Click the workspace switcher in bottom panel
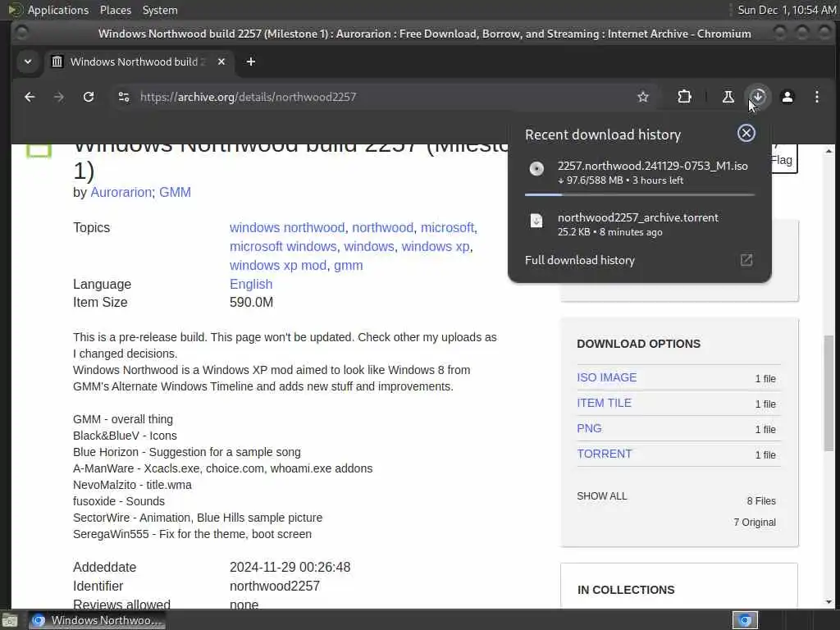The height and width of the screenshot is (630, 840). (x=745, y=620)
